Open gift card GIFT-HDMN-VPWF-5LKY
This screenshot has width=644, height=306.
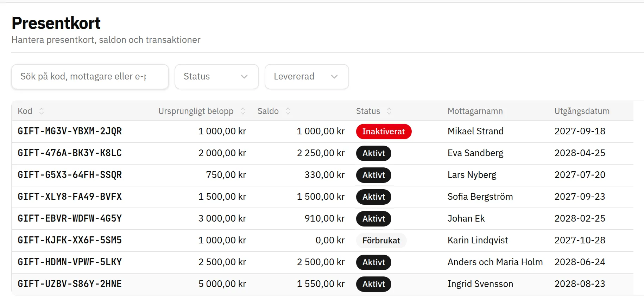tap(70, 262)
